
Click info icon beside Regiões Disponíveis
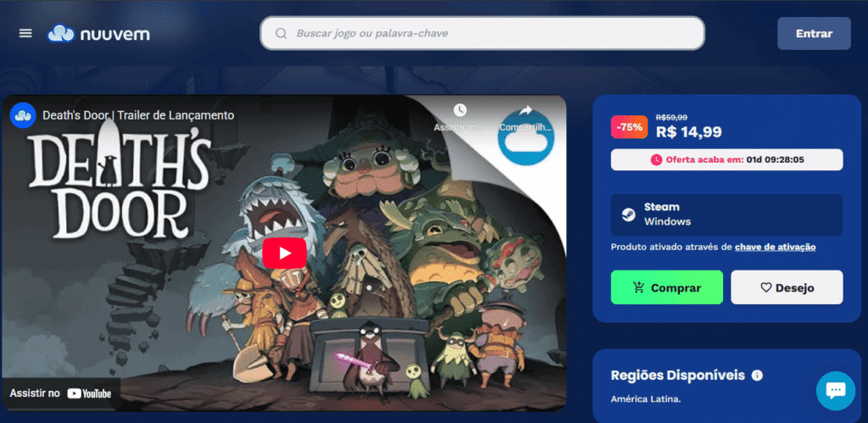[x=757, y=375]
